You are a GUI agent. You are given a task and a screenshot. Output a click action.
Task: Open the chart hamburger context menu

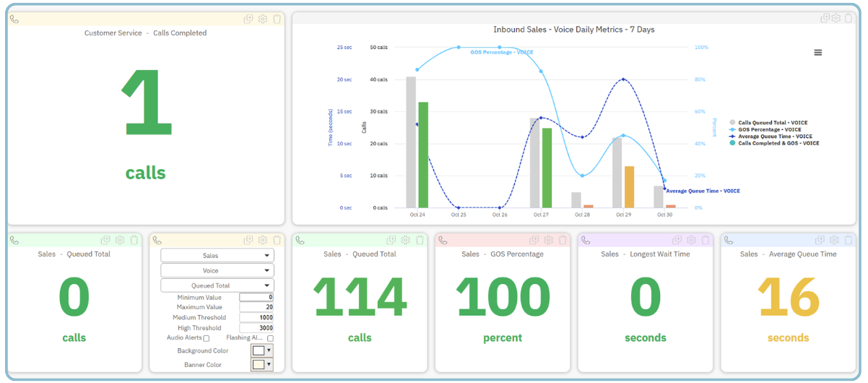(x=817, y=53)
